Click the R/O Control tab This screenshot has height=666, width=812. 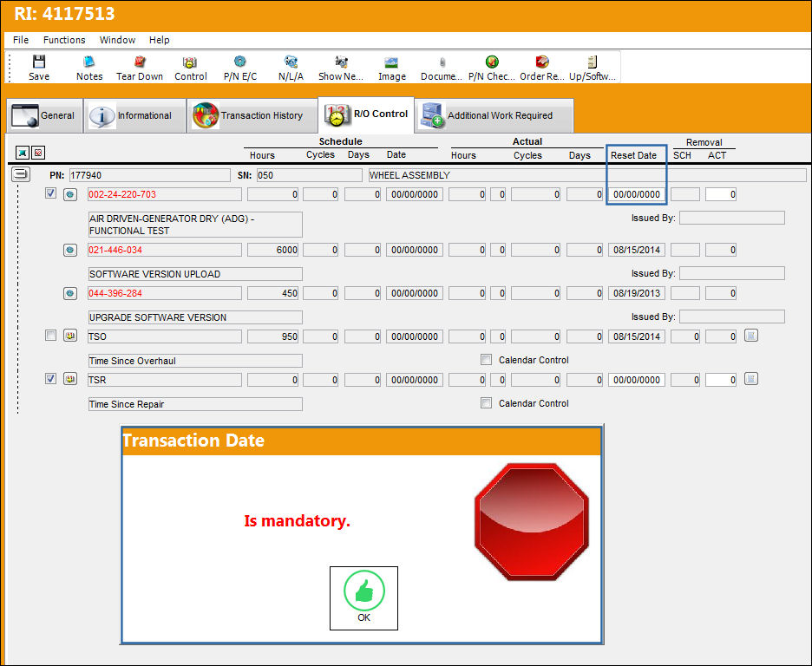(x=366, y=114)
